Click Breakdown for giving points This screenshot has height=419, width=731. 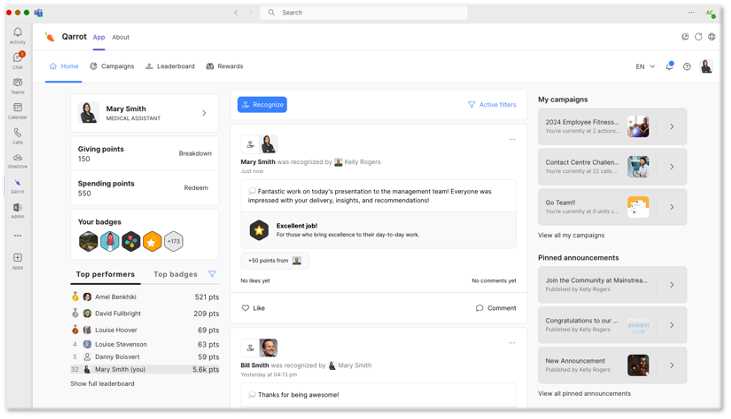coord(195,153)
